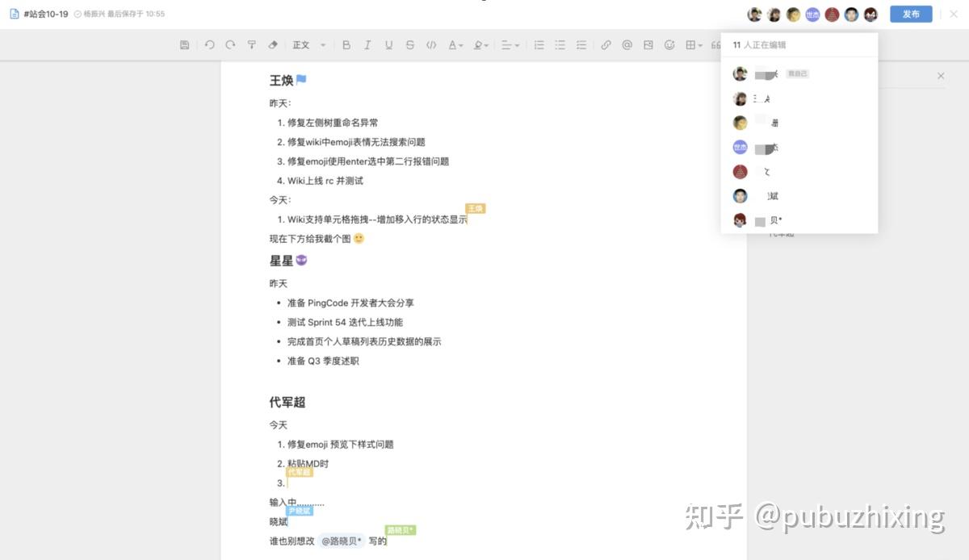This screenshot has width=969, height=560.
Task: Click the purple 世杰 avatar in header
Action: click(x=812, y=15)
